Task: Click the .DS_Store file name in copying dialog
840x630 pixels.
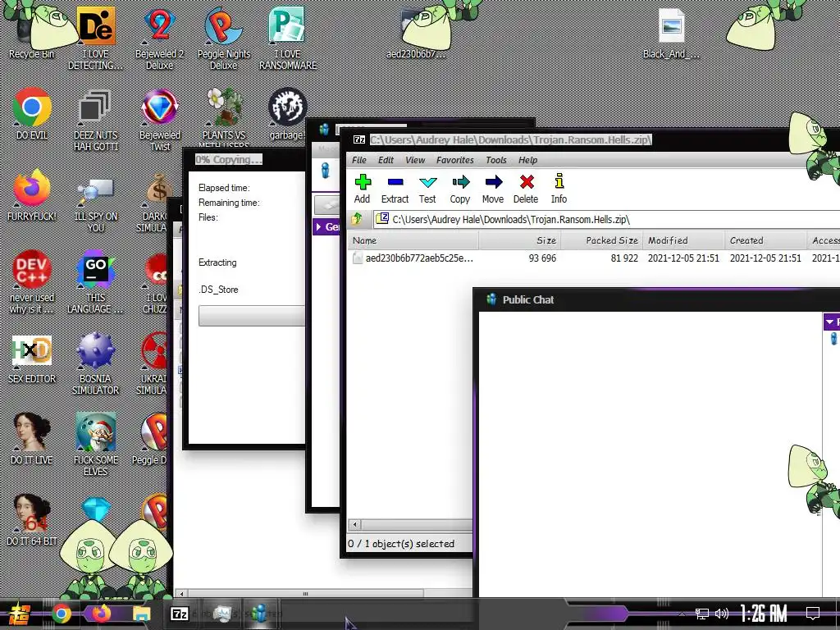Action: 218,290
